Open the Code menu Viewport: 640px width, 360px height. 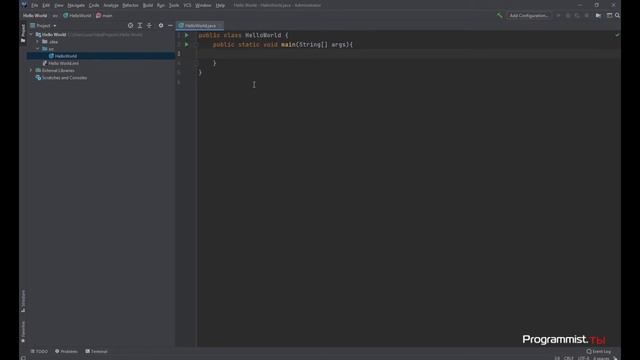coord(94,5)
